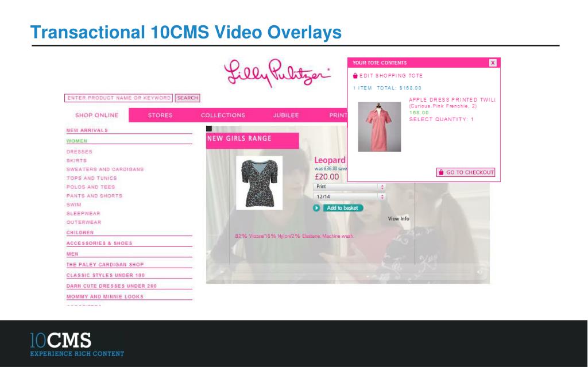Open Sweaters and Cardigans subcategory

point(105,169)
